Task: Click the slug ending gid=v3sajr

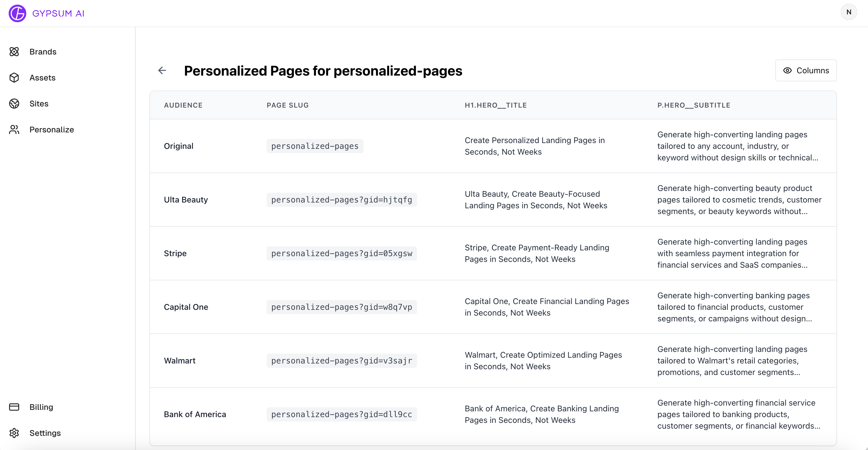Action: [342, 360]
